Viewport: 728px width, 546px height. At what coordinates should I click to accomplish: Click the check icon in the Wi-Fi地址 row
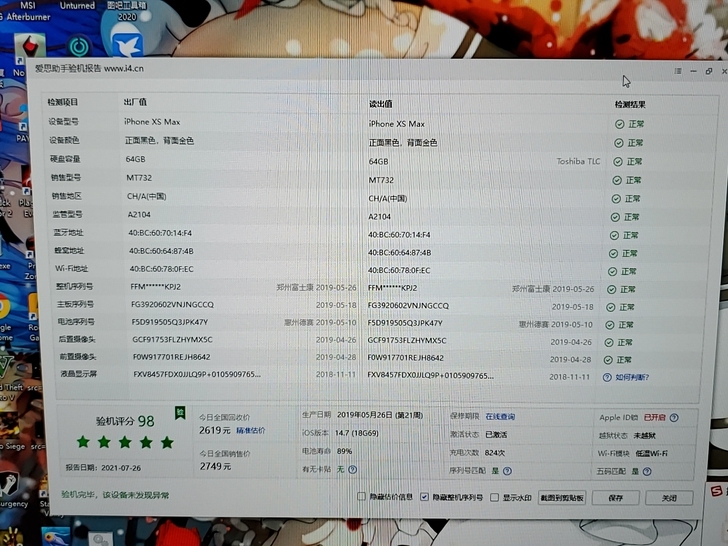click(x=612, y=272)
